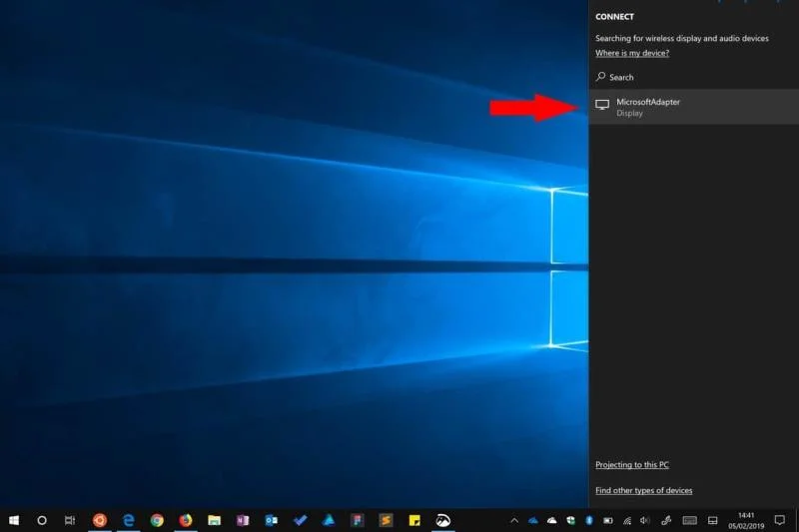Image resolution: width=799 pixels, height=532 pixels.
Task: Open the Wi-Fi network tray icon
Action: 627,520
